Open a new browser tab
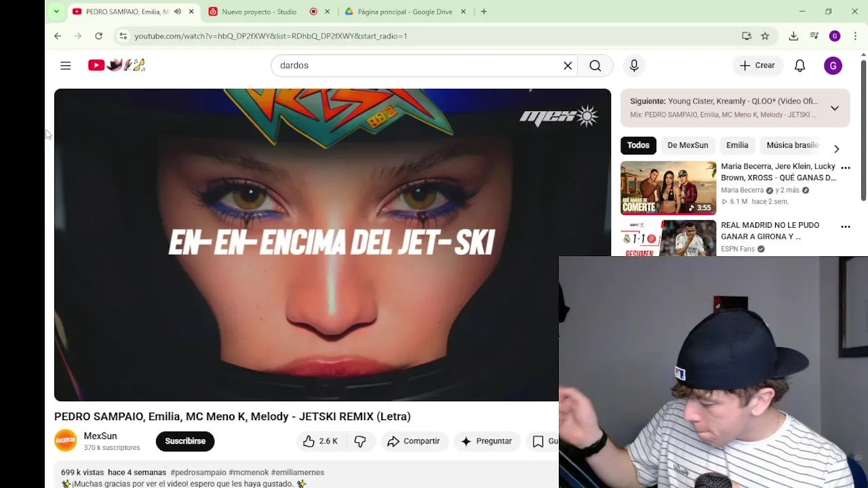This screenshot has height=488, width=868. [484, 12]
